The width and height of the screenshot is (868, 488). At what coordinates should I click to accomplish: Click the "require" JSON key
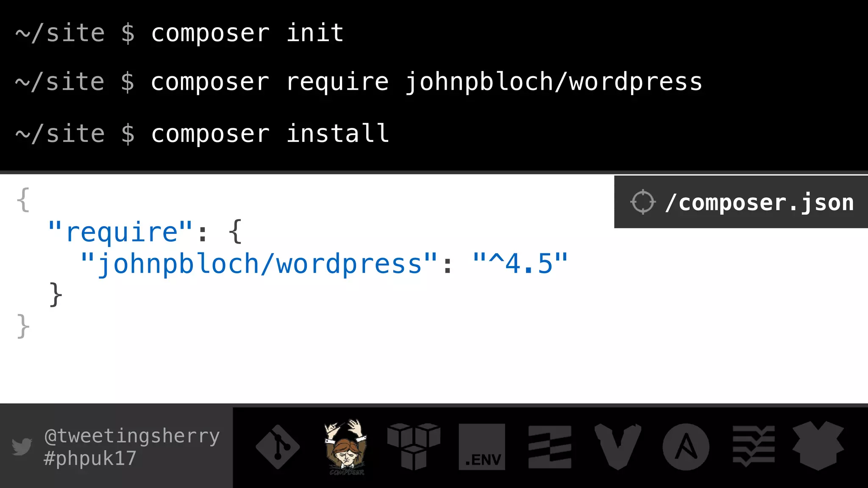[x=120, y=232]
